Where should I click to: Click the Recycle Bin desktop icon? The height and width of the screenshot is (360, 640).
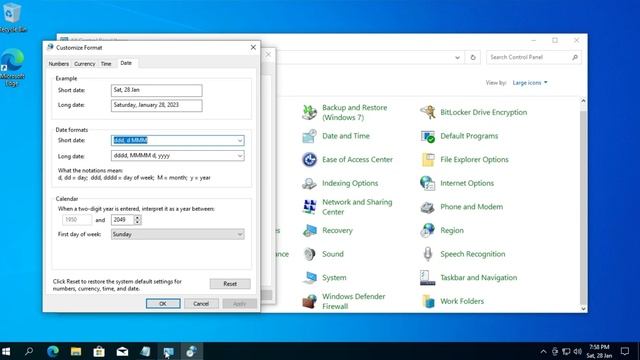click(12, 17)
